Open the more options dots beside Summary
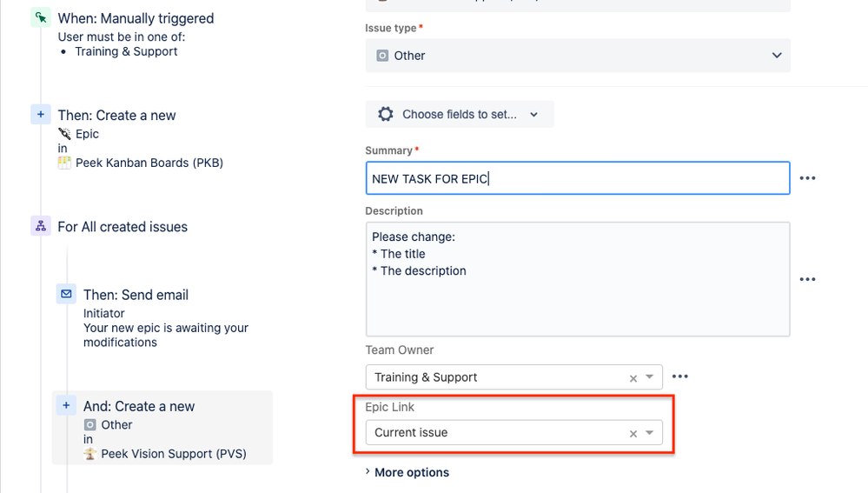Image resolution: width=868 pixels, height=493 pixels. [807, 178]
